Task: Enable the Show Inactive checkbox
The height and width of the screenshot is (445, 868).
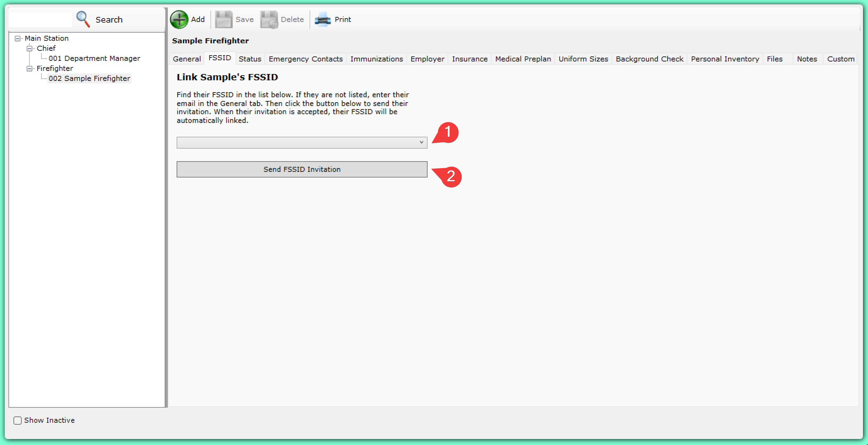Action: [x=18, y=420]
